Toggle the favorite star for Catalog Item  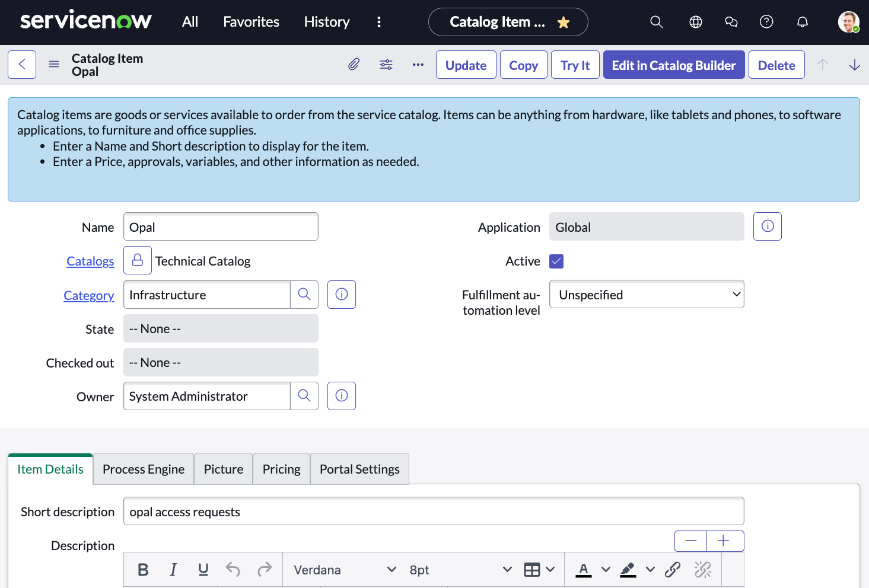pyautogui.click(x=564, y=23)
